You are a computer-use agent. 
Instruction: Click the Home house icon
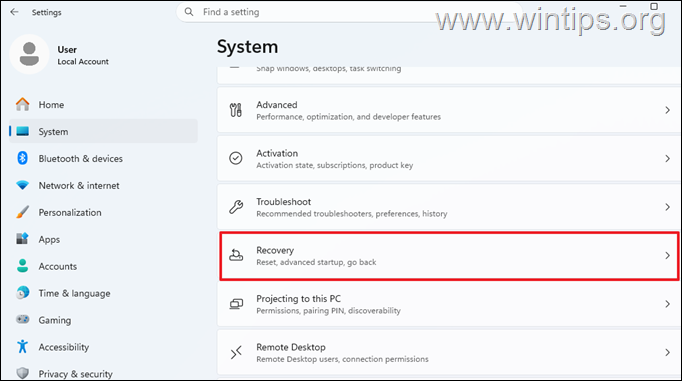pyautogui.click(x=23, y=104)
